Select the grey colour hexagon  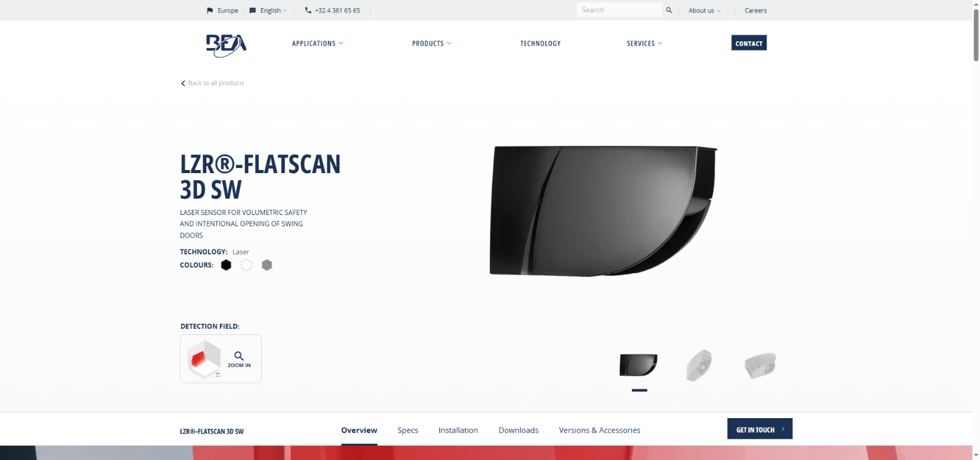click(267, 265)
